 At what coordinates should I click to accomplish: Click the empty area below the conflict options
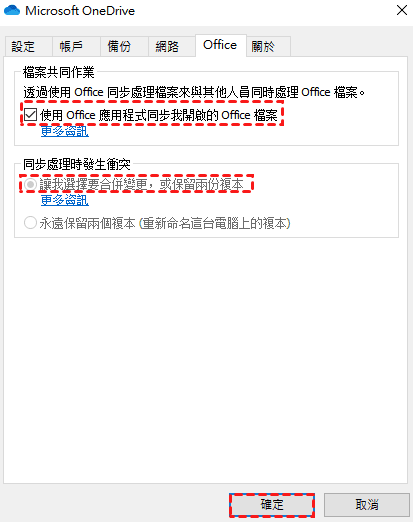tap(206, 360)
